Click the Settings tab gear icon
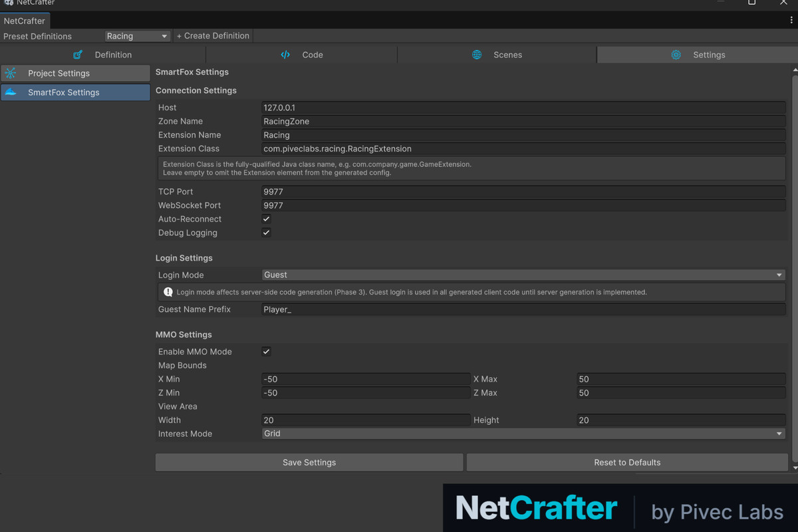This screenshot has height=532, width=798. [676, 55]
